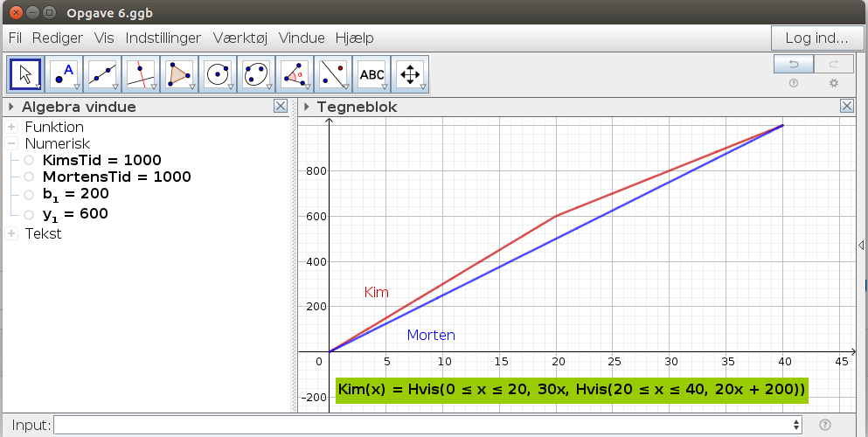Expand the Tekst tree group

(x=11, y=233)
